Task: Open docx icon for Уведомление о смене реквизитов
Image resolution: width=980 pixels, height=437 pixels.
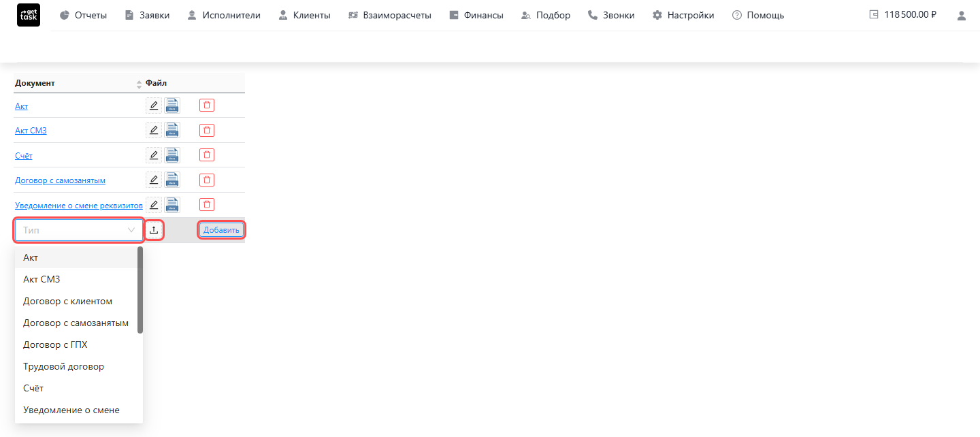Action: (x=172, y=204)
